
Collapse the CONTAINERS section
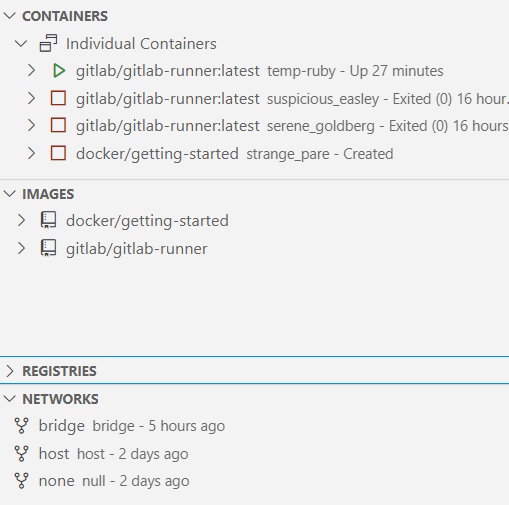click(10, 16)
